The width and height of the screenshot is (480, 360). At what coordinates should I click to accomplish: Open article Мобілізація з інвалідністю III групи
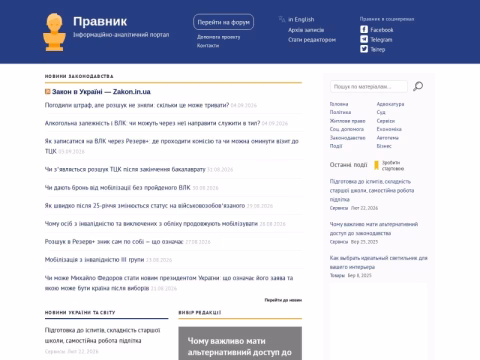click(94, 260)
